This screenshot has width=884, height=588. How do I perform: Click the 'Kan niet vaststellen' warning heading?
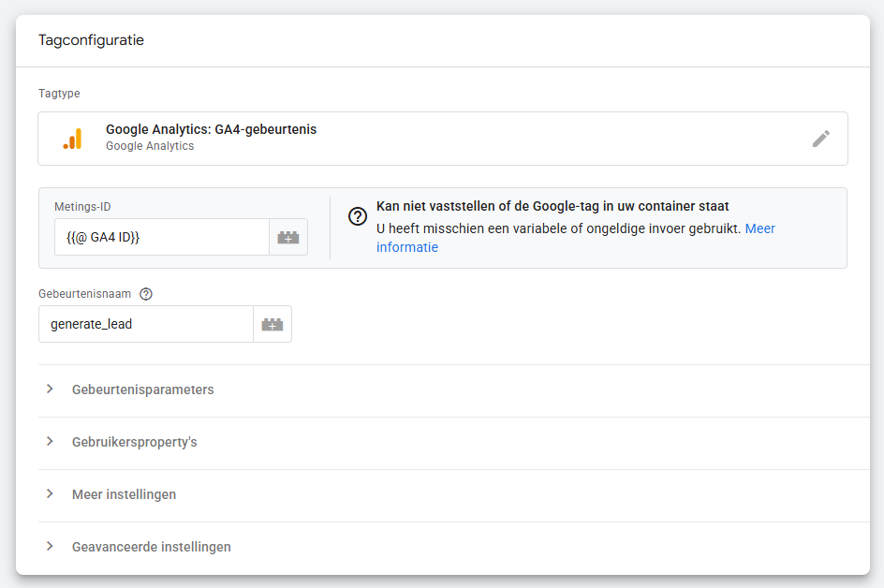point(552,206)
